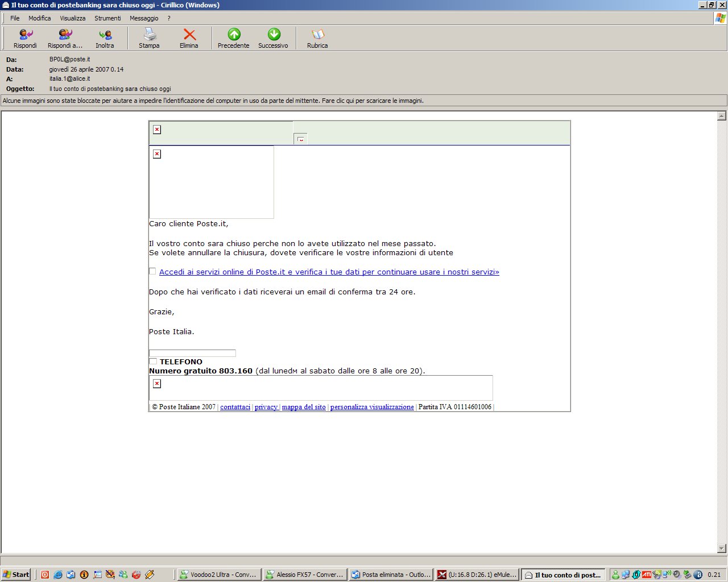
Task: Switch to Posta eliminata Outlook taskbar button
Action: click(x=391, y=575)
